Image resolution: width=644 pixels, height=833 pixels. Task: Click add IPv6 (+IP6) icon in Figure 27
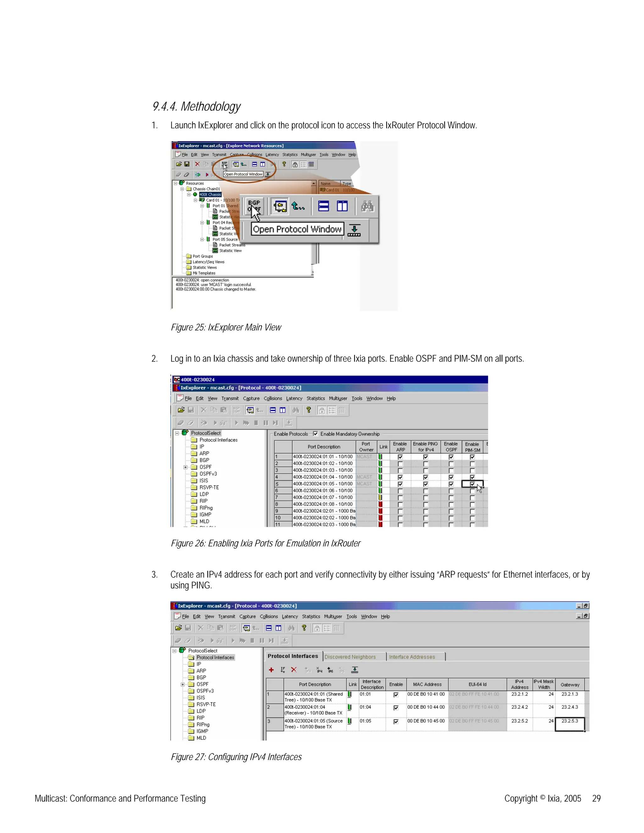coord(330,670)
